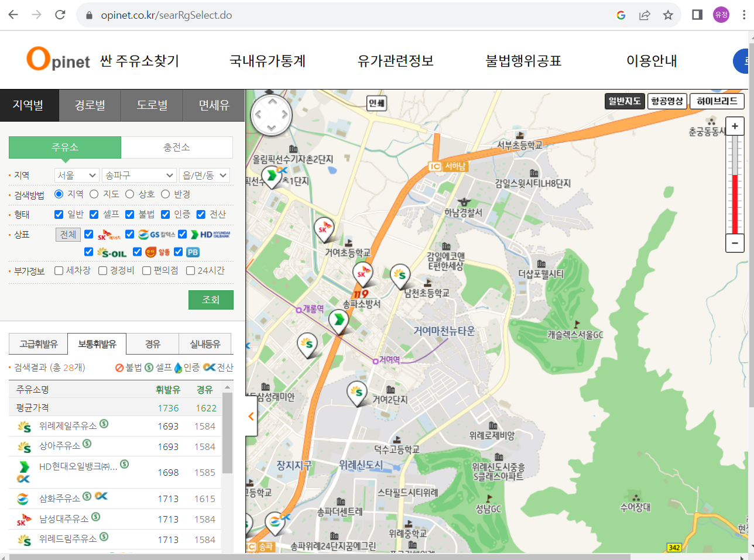Image resolution: width=754 pixels, height=560 pixels.
Task: Open the 불법행위공표 menu
Action: coord(523,61)
